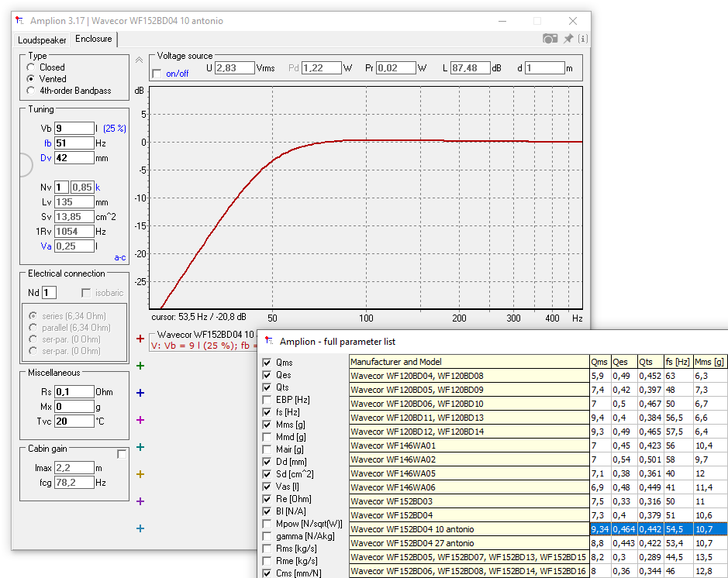Check the Rms [kg/s] parameter checkbox
Viewport: 728px width, 578px height.
(267, 549)
